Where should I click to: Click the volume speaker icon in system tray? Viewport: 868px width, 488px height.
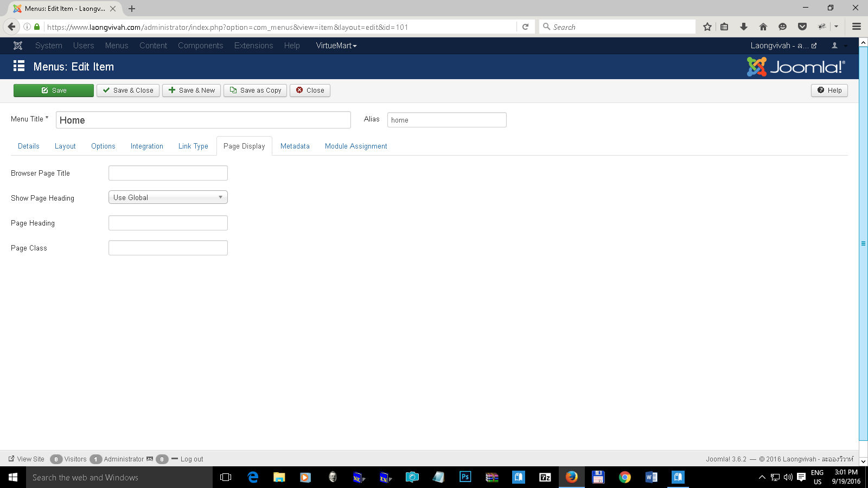(x=788, y=477)
